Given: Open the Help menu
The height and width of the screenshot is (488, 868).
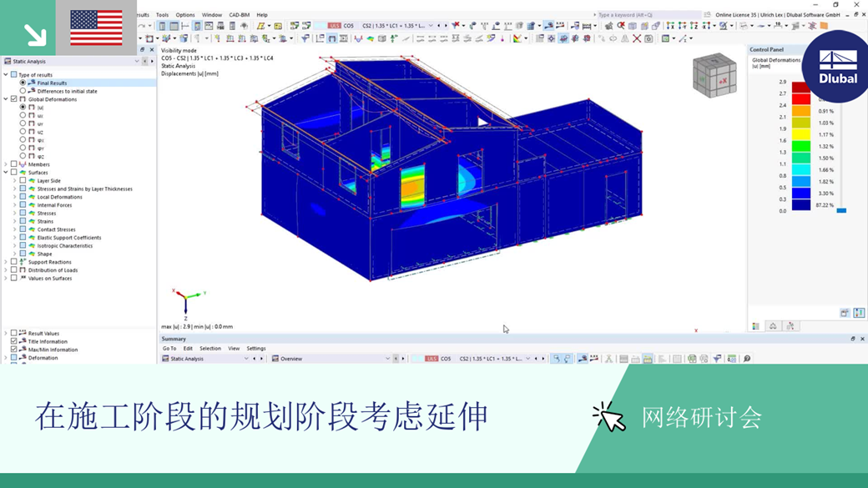Looking at the screenshot, I should point(262,15).
